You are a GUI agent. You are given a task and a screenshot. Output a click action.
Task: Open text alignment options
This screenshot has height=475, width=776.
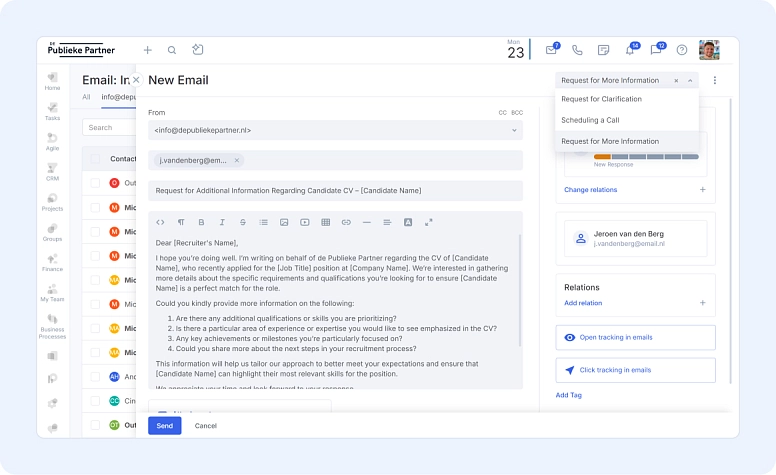(387, 222)
